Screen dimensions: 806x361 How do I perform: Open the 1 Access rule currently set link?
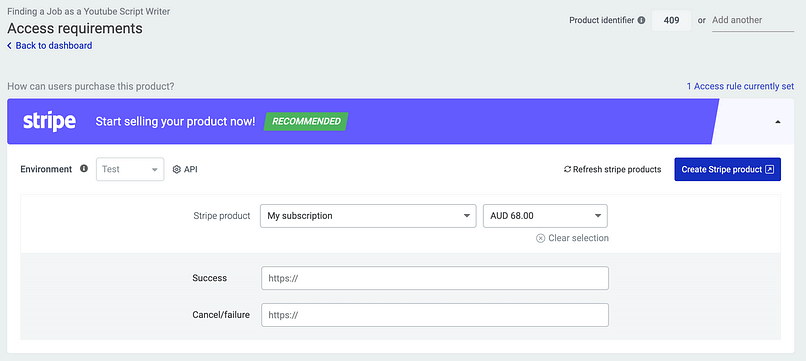point(740,86)
